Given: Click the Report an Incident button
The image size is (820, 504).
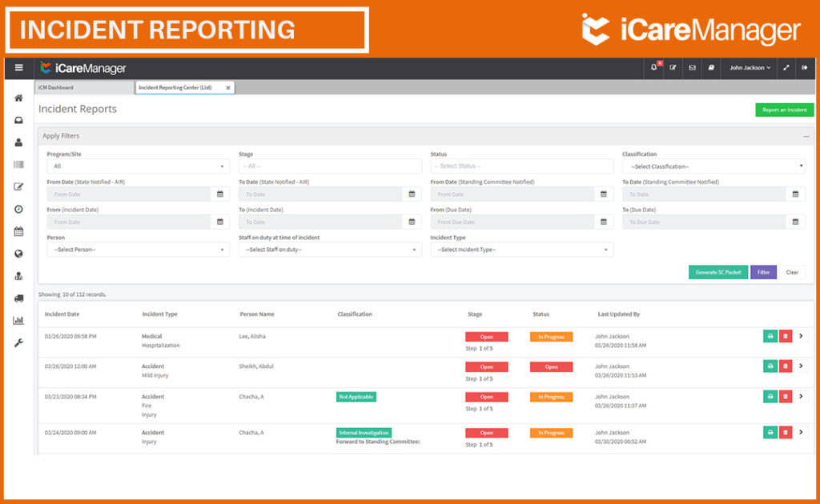Looking at the screenshot, I should (785, 110).
